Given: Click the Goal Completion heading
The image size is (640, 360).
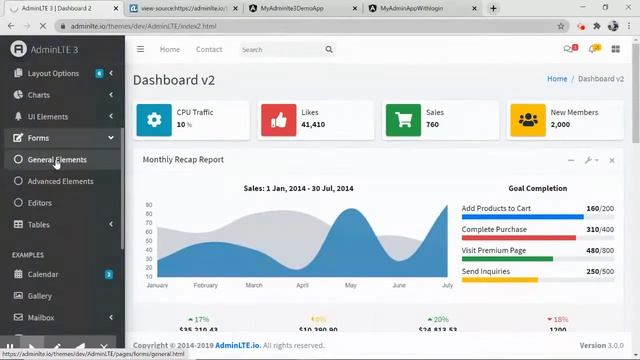Looking at the screenshot, I should click(x=538, y=188).
